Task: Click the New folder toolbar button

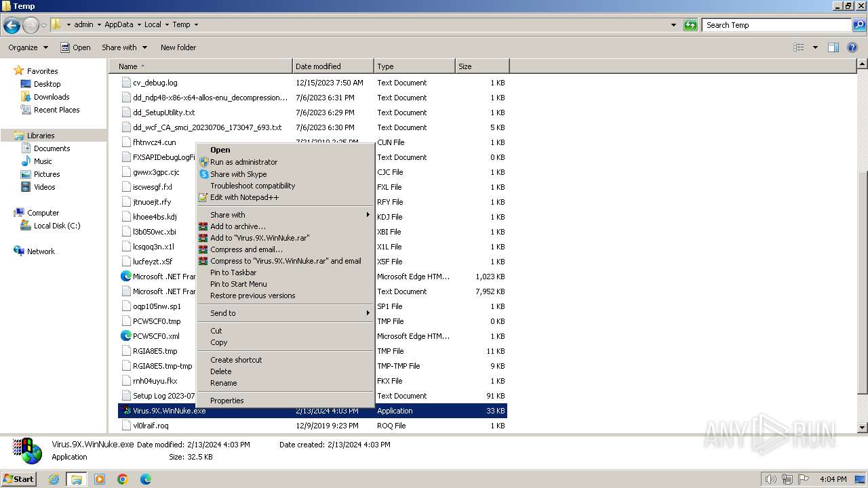Action: click(178, 47)
